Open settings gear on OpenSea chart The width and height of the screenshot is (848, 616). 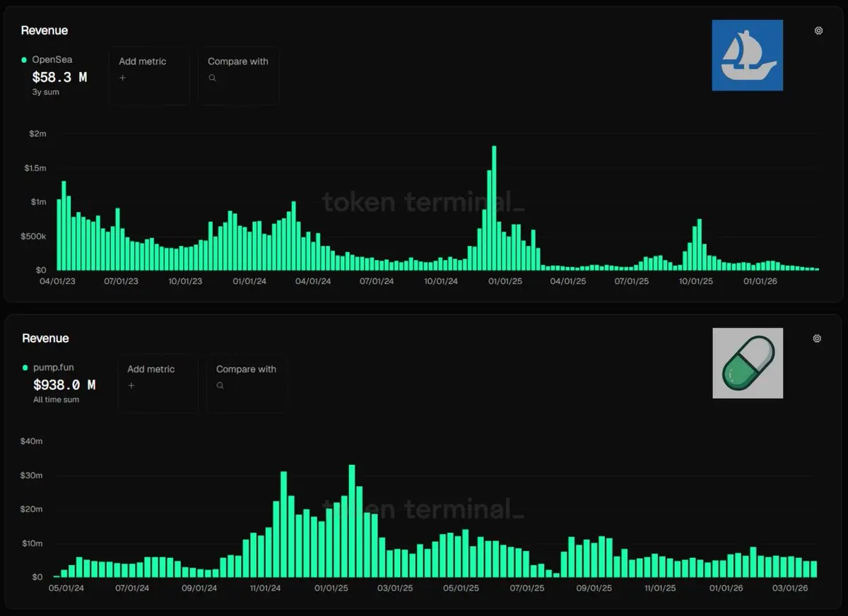point(818,30)
